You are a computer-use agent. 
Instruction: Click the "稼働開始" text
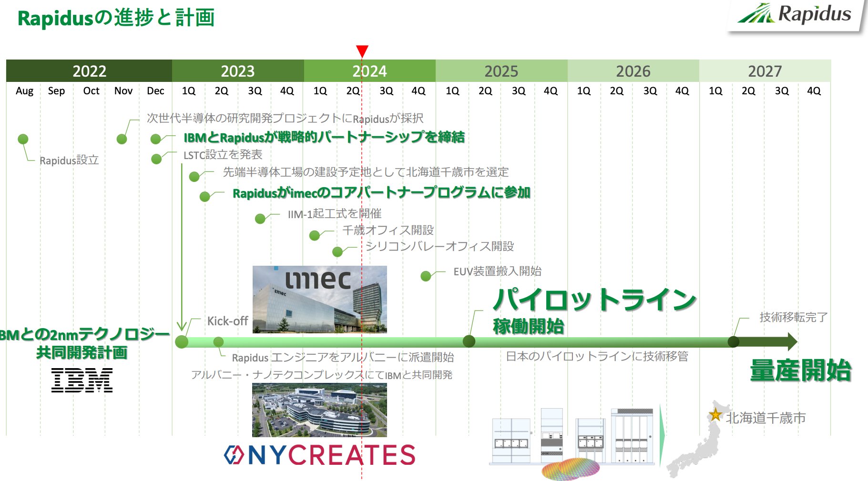[529, 327]
